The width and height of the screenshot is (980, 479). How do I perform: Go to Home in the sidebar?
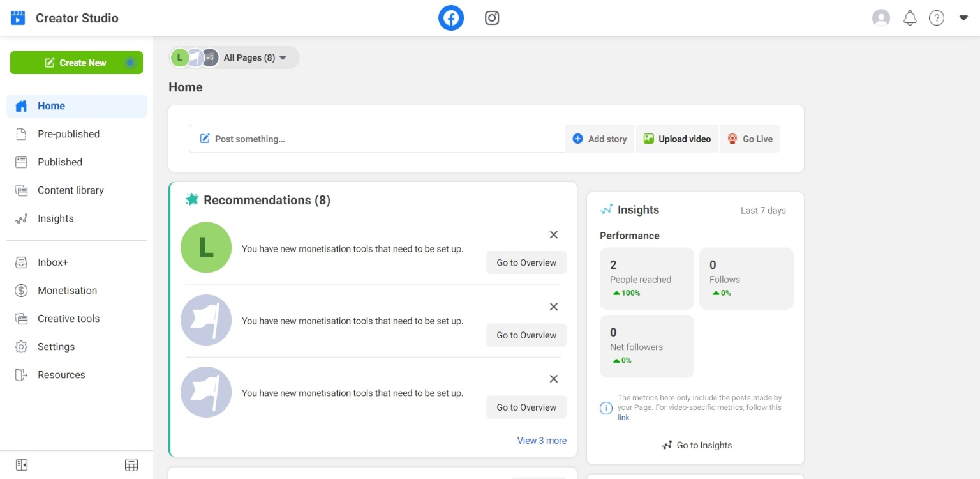pyautogui.click(x=77, y=106)
